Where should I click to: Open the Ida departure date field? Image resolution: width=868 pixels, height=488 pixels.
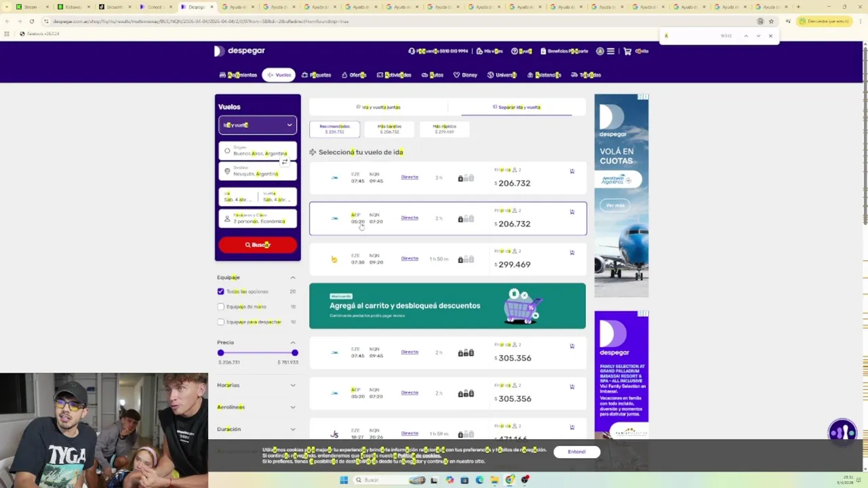239,197
